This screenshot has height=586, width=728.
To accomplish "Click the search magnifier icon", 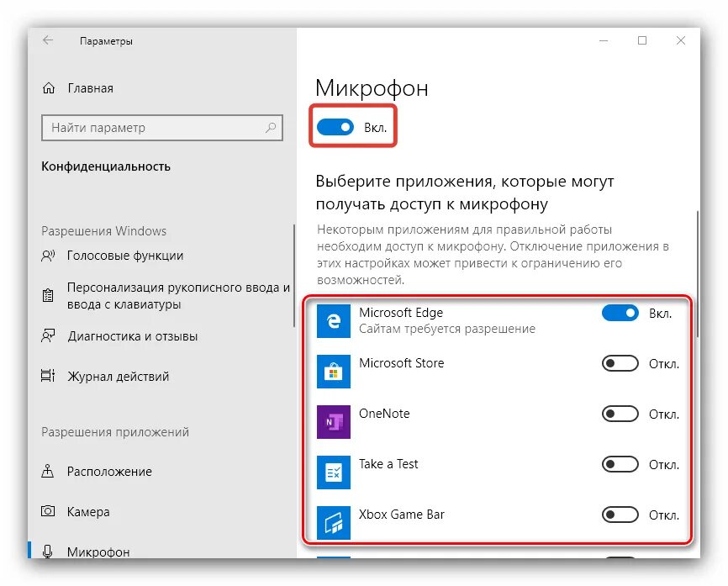I will pyautogui.click(x=271, y=127).
